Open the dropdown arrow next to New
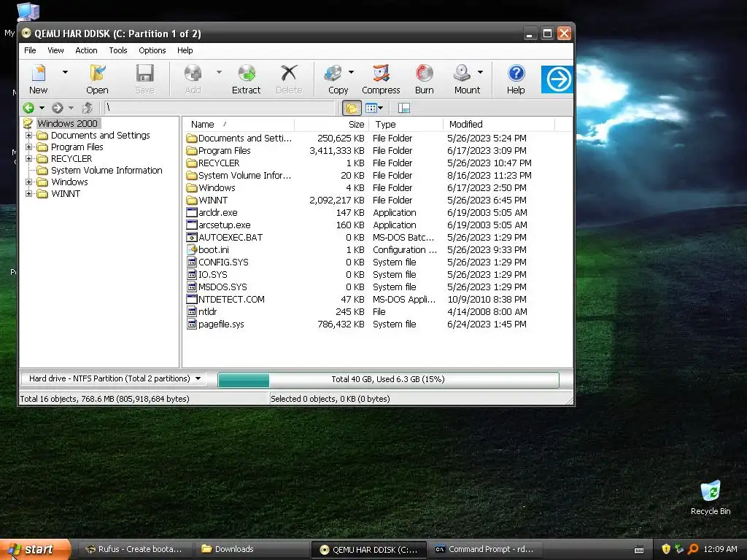Viewport: 747px width, 560px height. click(x=65, y=72)
